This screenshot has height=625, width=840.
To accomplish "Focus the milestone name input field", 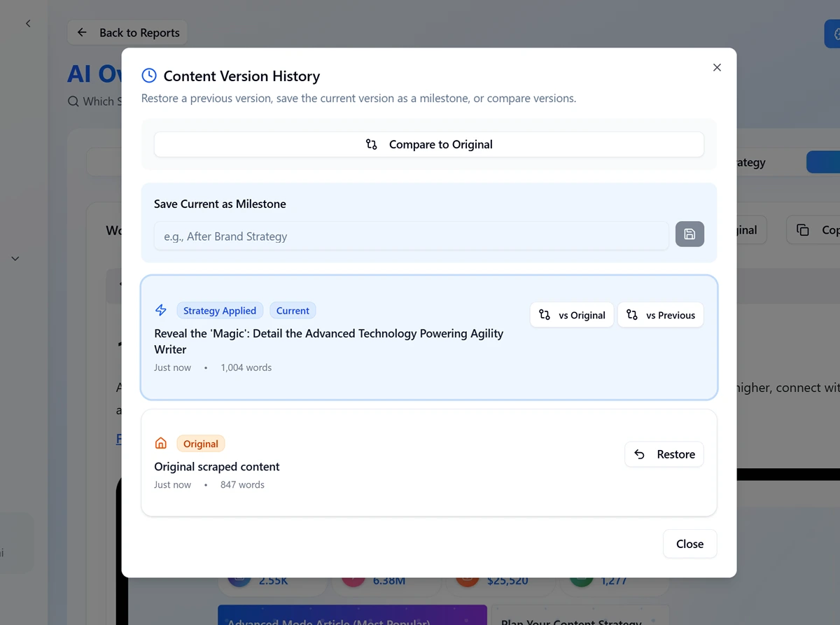I will pyautogui.click(x=411, y=236).
